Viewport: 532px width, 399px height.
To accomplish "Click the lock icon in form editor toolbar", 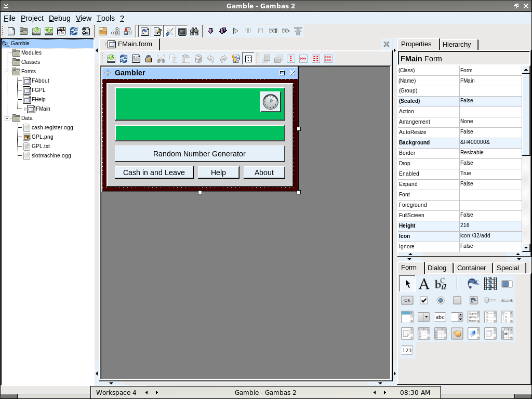I will (x=149, y=59).
